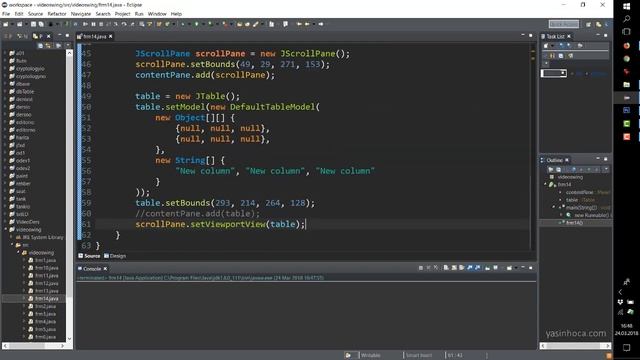Screen dimensions: 640x360
Task: Click New Task icon in Task List
Action: pos(546,45)
